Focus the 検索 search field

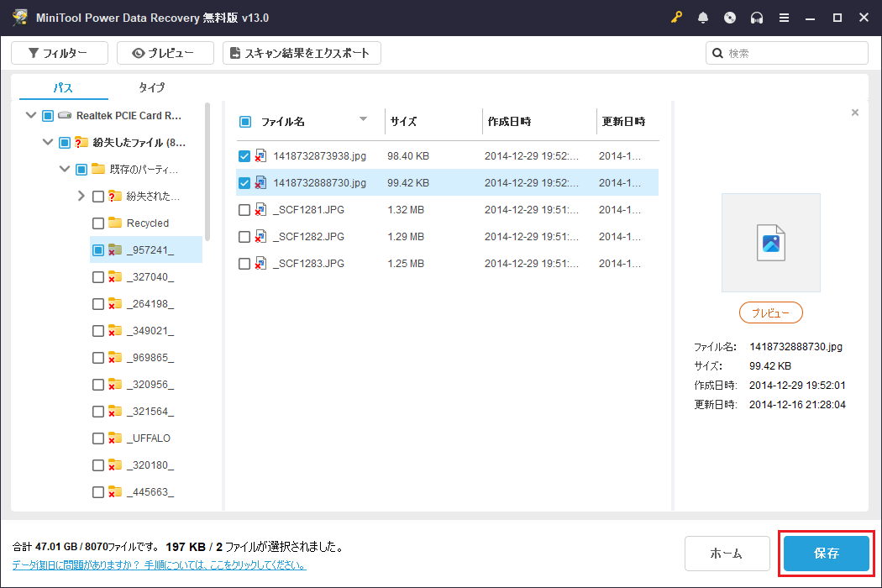pos(786,53)
